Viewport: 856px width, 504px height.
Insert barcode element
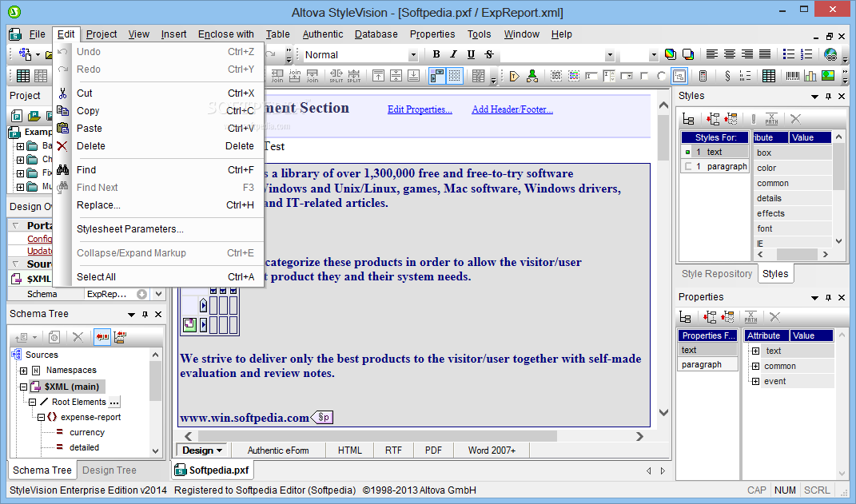point(793,76)
